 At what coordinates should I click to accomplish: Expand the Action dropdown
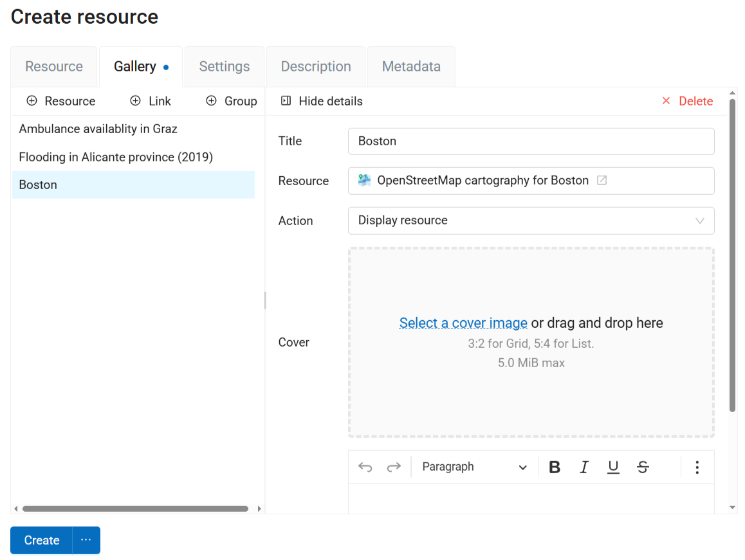coord(531,221)
